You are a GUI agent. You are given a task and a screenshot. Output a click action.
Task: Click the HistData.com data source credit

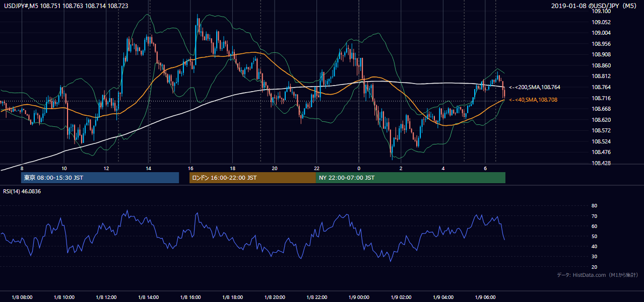click(x=597, y=275)
